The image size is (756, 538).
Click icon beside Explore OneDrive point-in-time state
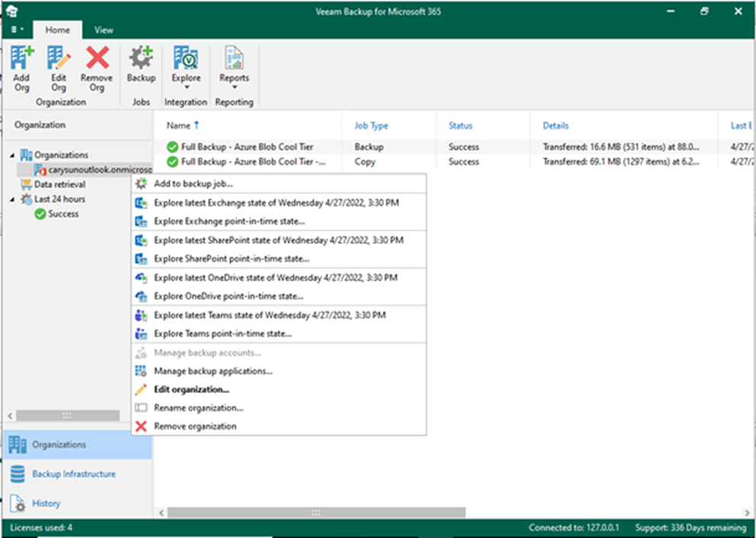tap(141, 296)
